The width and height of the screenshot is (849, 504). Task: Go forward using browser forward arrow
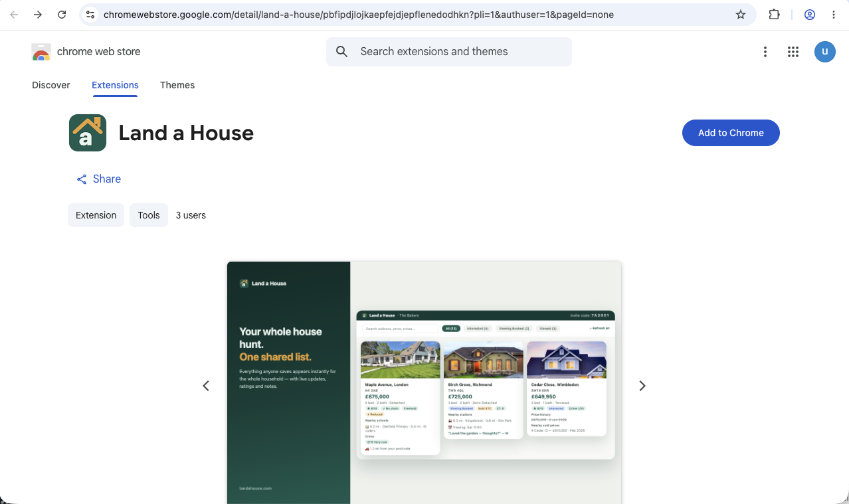38,15
